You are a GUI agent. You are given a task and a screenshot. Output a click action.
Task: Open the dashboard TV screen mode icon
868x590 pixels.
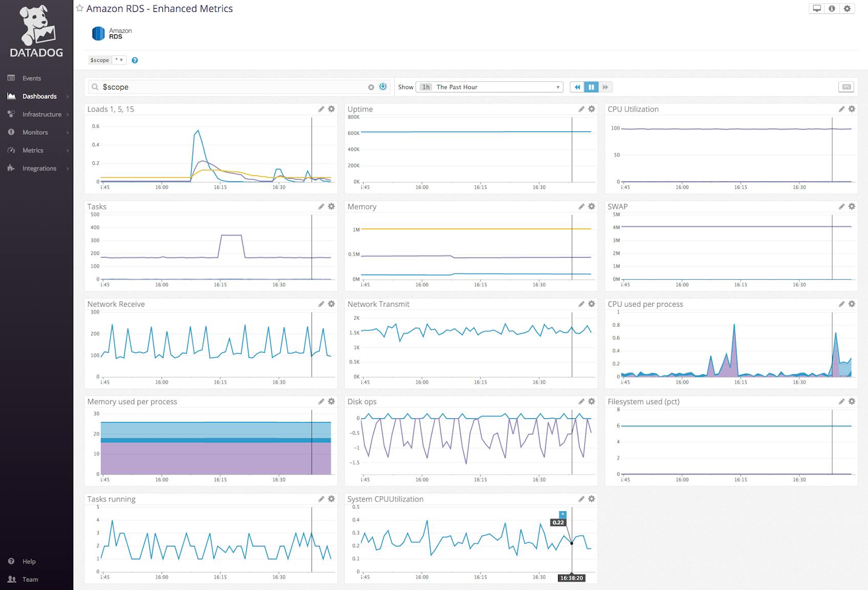816,8
